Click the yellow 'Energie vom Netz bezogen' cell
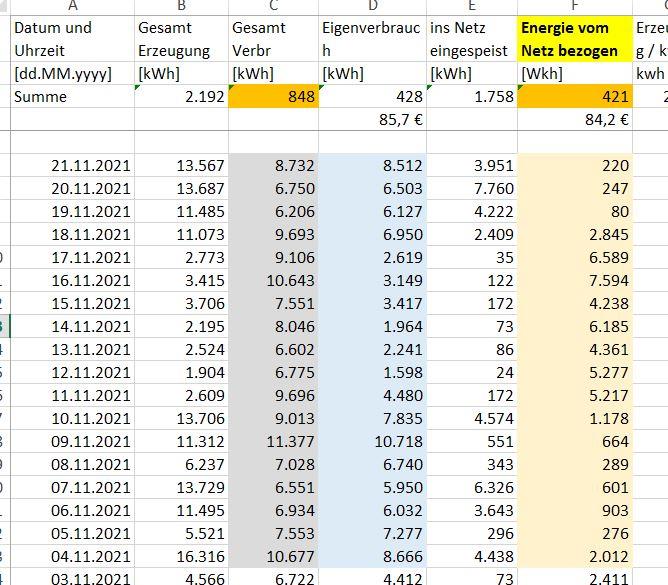The image size is (668, 585). coord(575,39)
